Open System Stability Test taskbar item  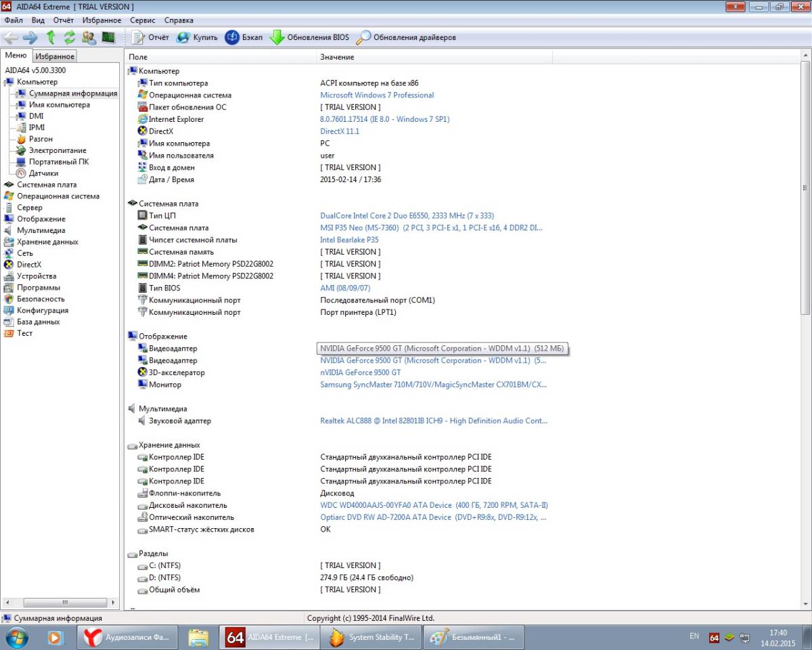click(x=370, y=638)
